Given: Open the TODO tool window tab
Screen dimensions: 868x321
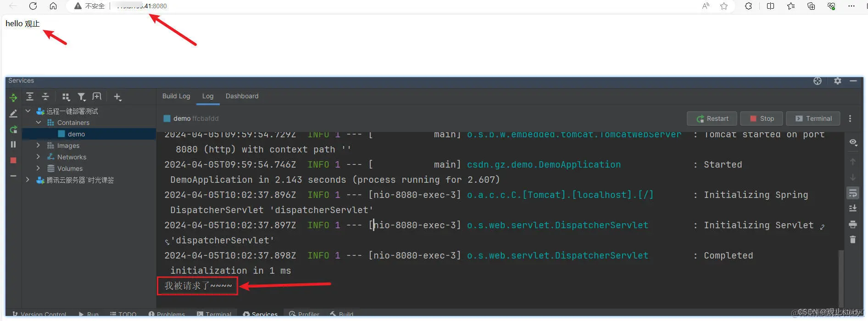Looking at the screenshot, I should [123, 314].
